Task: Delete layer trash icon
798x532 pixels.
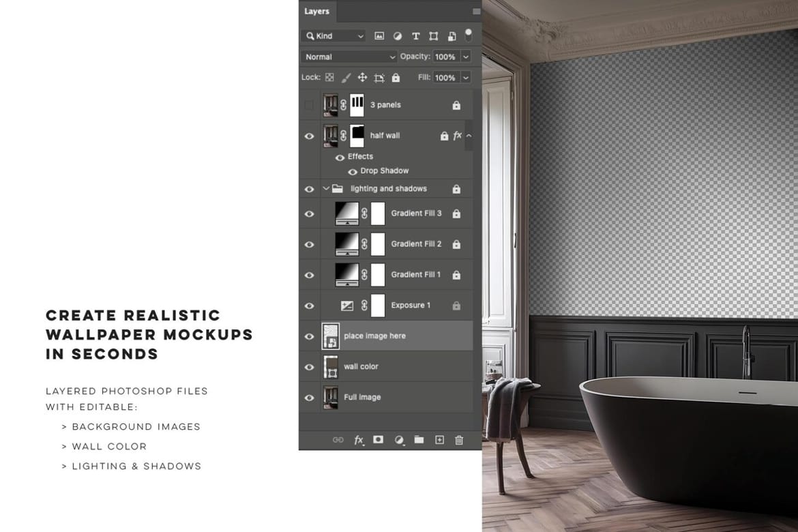Action: point(459,440)
